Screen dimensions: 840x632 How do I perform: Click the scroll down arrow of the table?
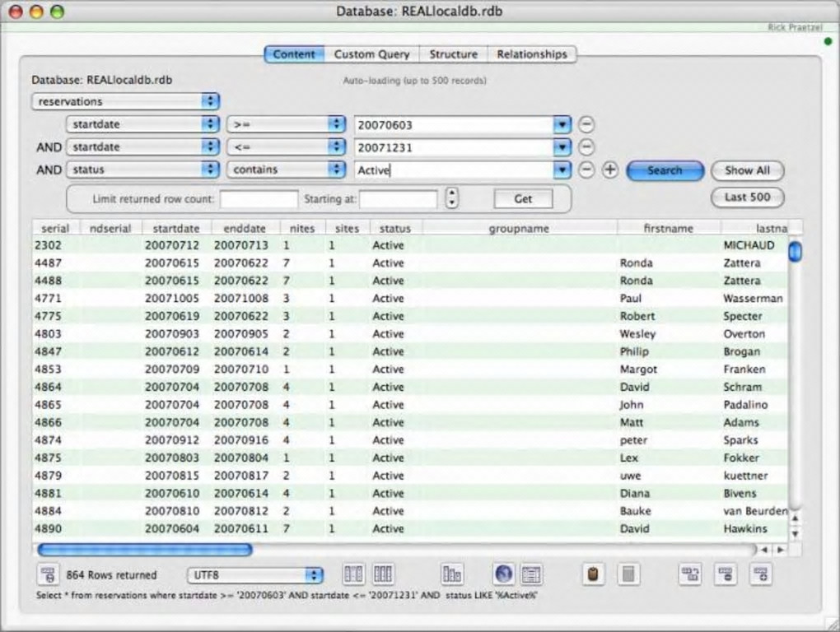(x=795, y=533)
